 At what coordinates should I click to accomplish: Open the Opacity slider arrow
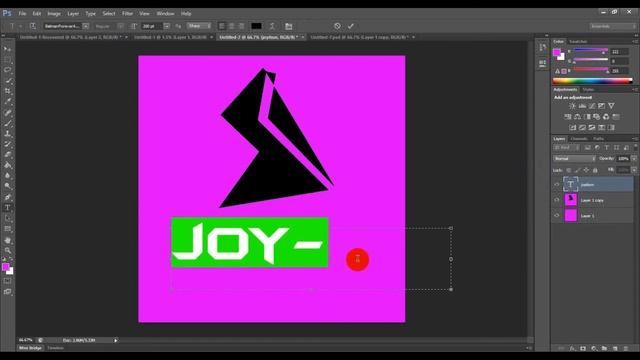634,158
